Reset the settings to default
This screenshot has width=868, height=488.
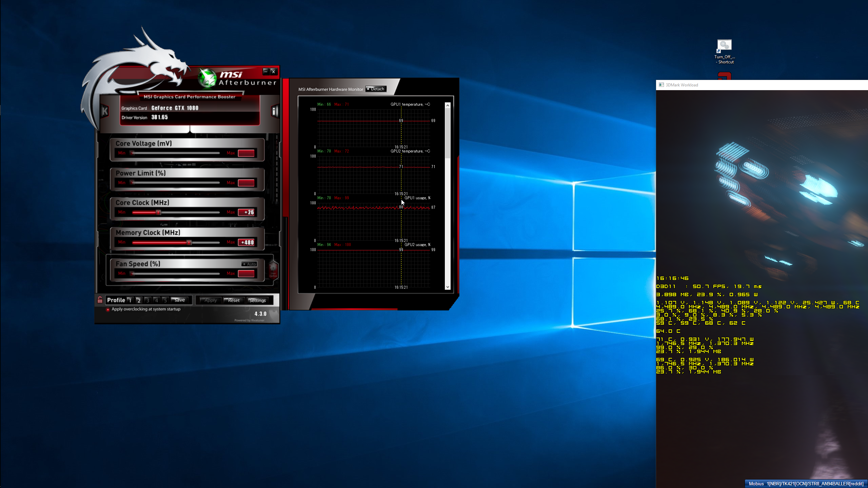point(234,300)
